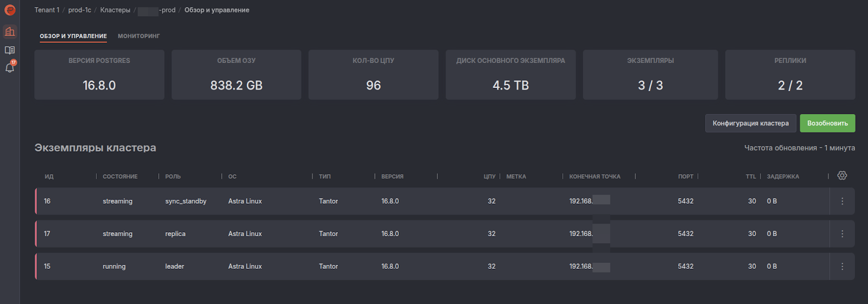Click version 16.8.0 in the leader row

pyautogui.click(x=390, y=267)
